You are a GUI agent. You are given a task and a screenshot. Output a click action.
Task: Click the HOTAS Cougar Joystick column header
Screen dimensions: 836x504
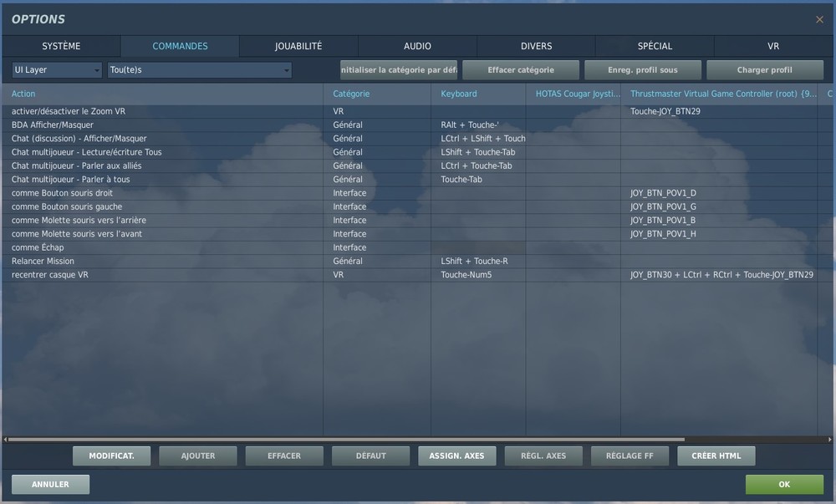(573, 94)
